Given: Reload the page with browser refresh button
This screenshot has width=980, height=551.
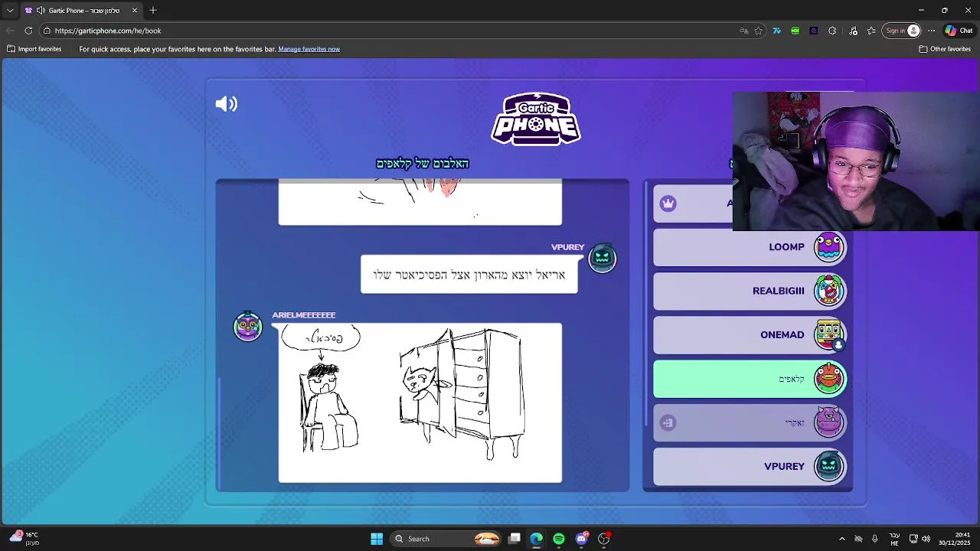Looking at the screenshot, I should (28, 31).
